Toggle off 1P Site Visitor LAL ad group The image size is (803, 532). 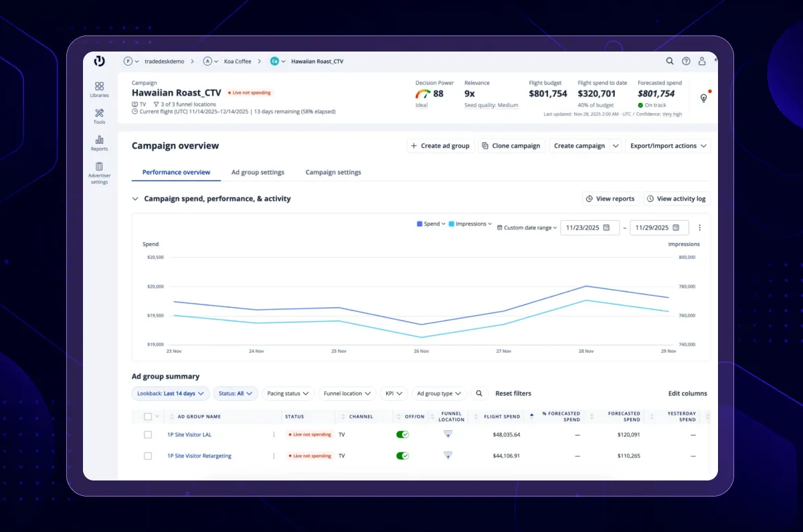click(x=403, y=434)
